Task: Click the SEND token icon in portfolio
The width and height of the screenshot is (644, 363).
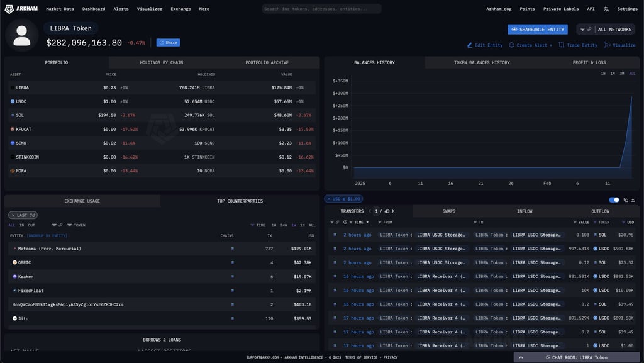Action: pos(13,143)
